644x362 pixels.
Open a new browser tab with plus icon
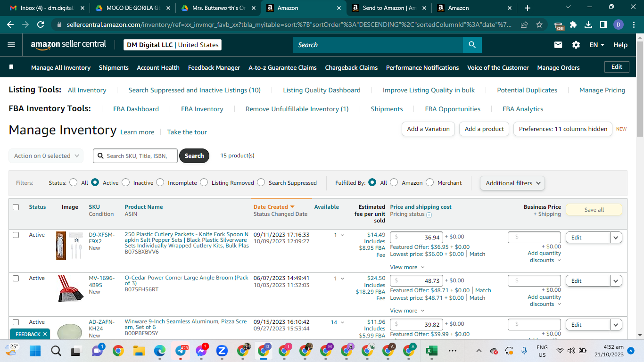(528, 8)
